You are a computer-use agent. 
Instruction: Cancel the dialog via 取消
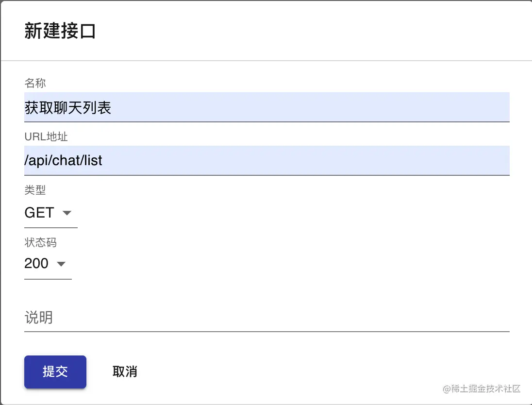pos(125,371)
